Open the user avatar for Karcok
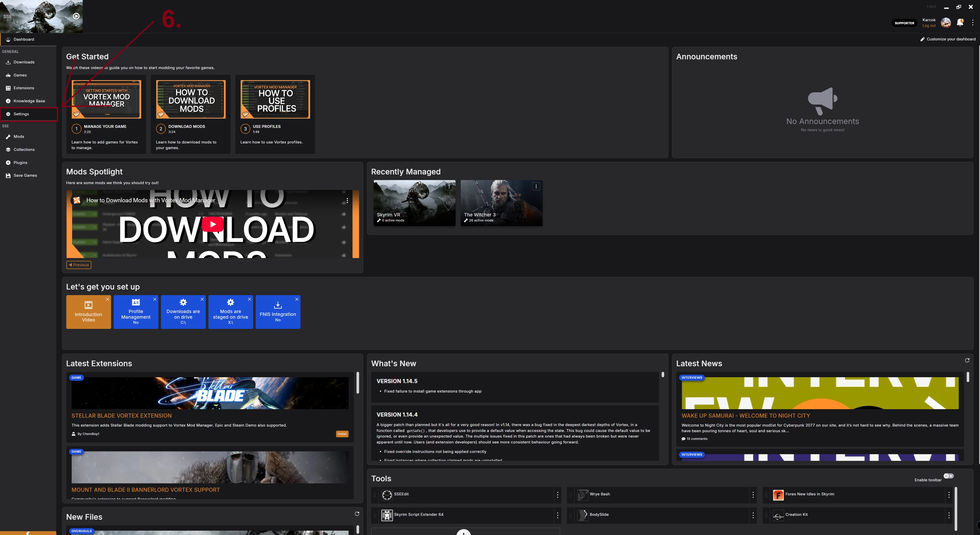The height and width of the screenshot is (535, 980). tap(946, 23)
